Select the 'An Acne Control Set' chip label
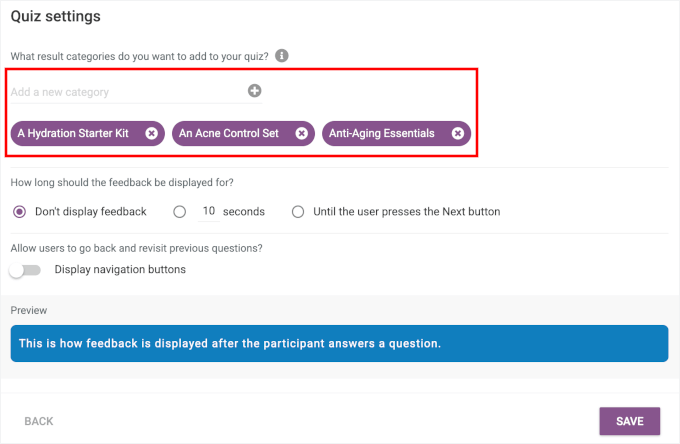 click(x=229, y=133)
